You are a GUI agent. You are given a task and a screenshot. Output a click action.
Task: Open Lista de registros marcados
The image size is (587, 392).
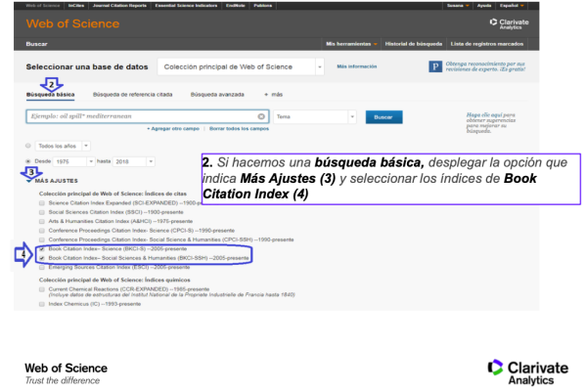486,44
